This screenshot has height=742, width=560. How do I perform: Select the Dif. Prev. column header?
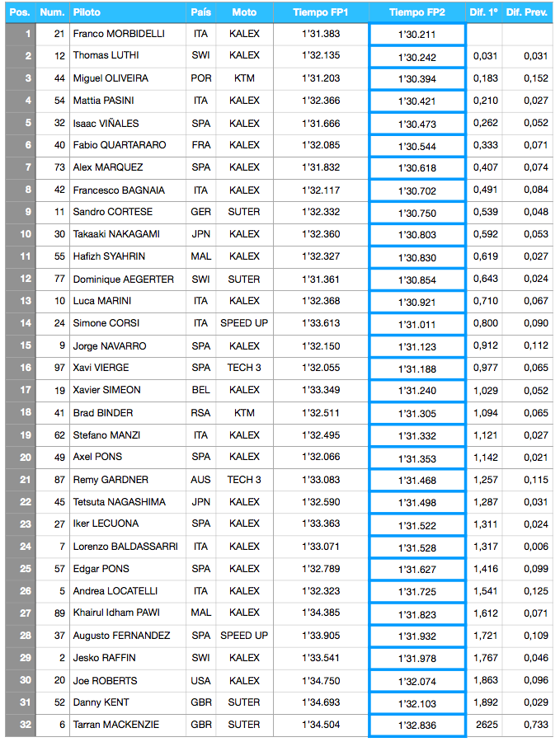point(527,12)
